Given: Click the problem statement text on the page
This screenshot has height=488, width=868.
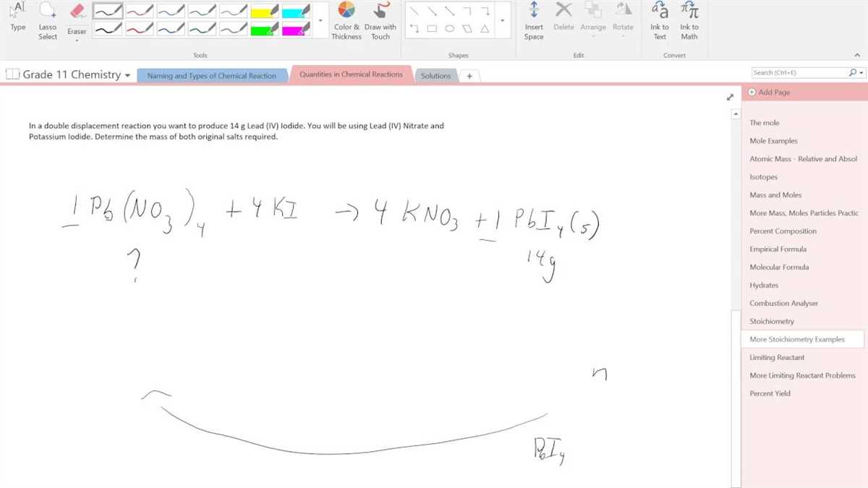Looking at the screenshot, I should point(237,131).
